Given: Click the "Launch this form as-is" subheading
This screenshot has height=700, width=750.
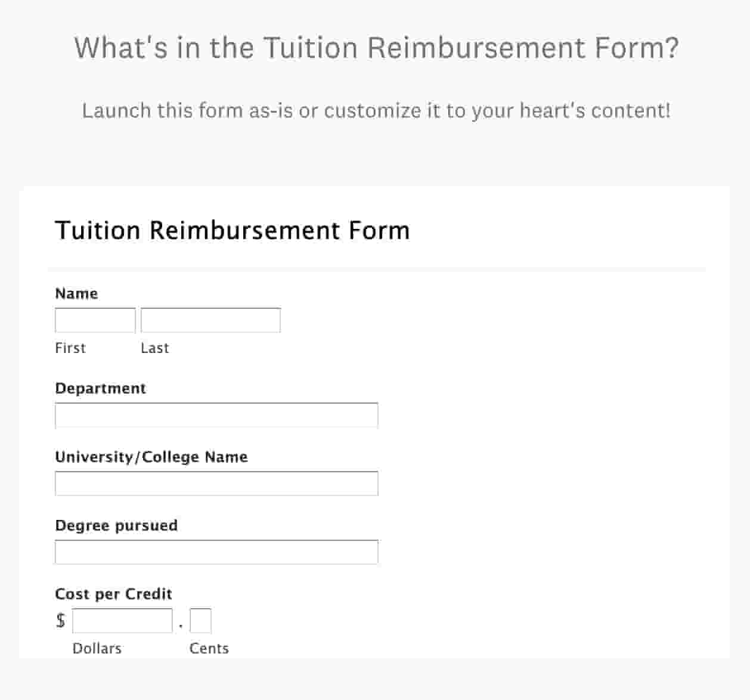Looking at the screenshot, I should pyautogui.click(x=376, y=110).
